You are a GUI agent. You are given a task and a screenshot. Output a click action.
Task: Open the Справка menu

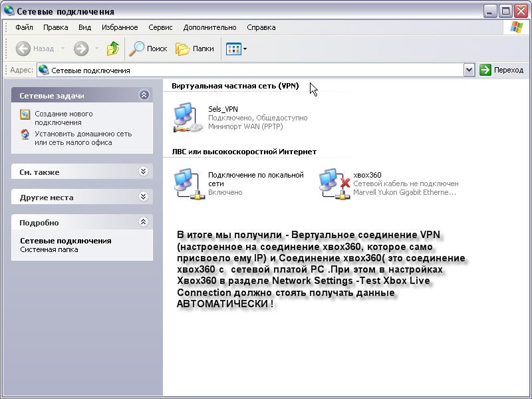[261, 27]
